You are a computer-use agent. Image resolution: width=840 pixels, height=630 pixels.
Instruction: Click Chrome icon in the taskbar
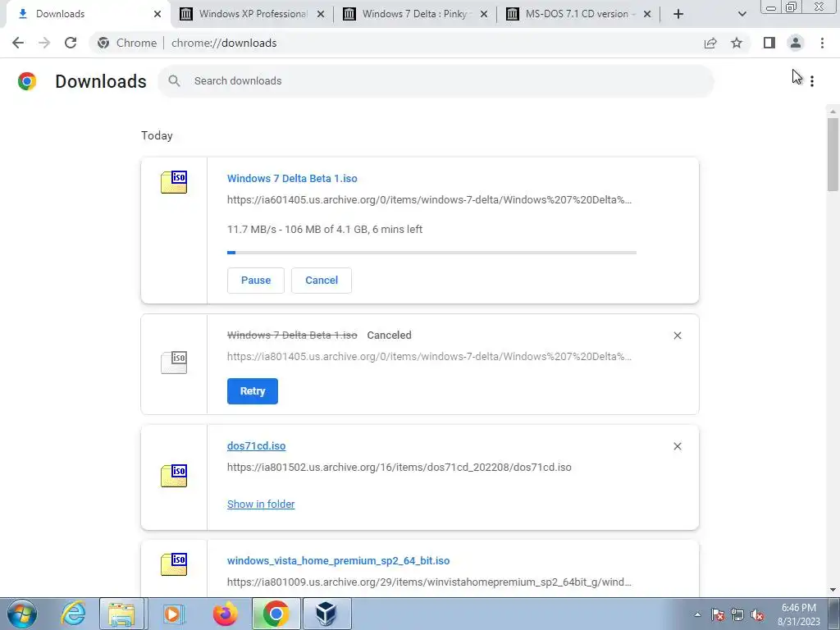pos(276,614)
